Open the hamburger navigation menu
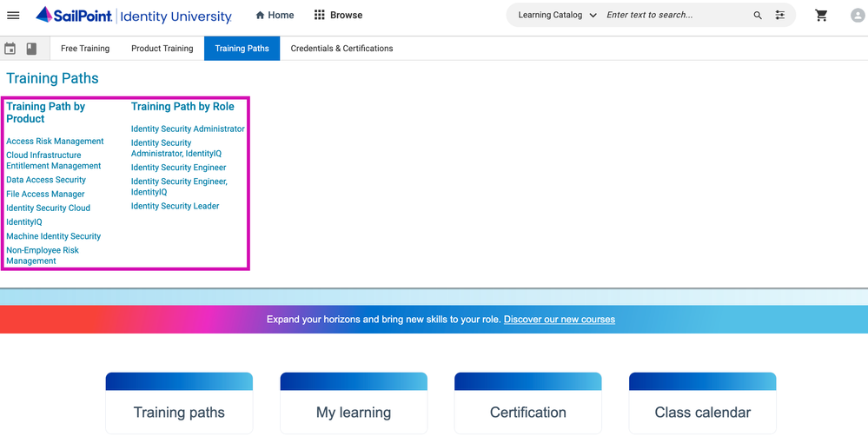The height and width of the screenshot is (436, 868). click(x=13, y=16)
